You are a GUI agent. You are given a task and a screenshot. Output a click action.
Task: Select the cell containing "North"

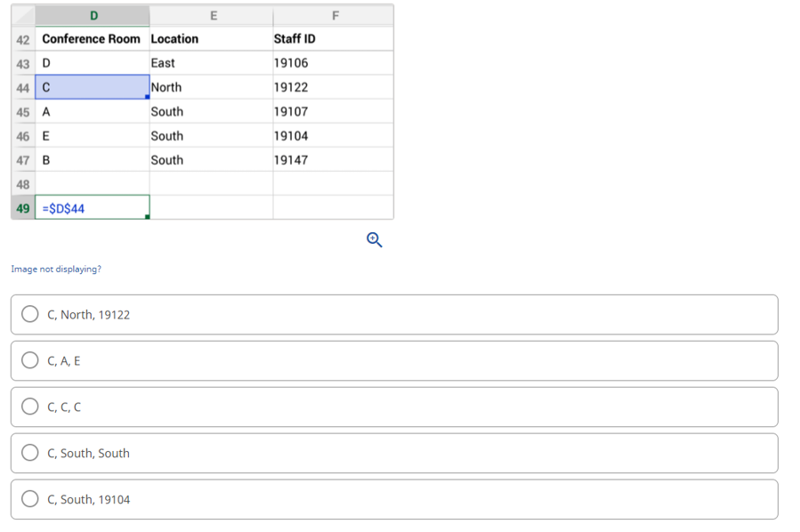tap(213, 86)
